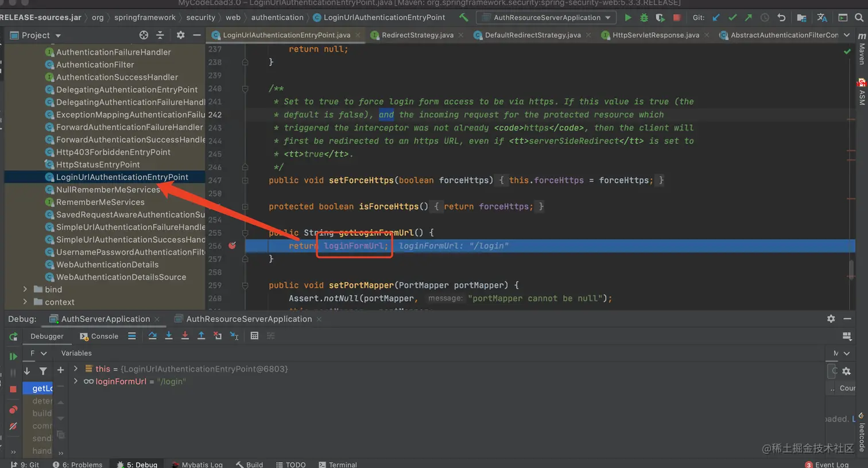Click the translate icon in toolbar
This screenshot has width=868, height=468.
tap(822, 18)
